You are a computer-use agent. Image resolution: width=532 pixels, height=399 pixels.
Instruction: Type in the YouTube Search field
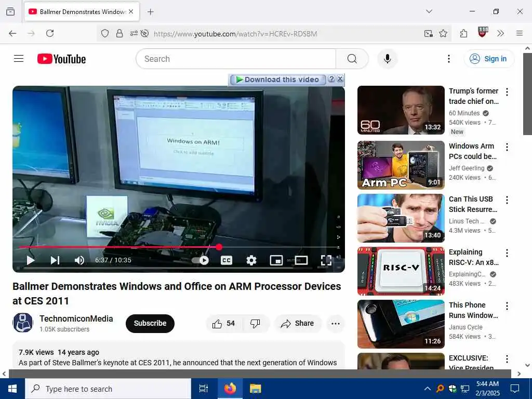click(x=236, y=59)
